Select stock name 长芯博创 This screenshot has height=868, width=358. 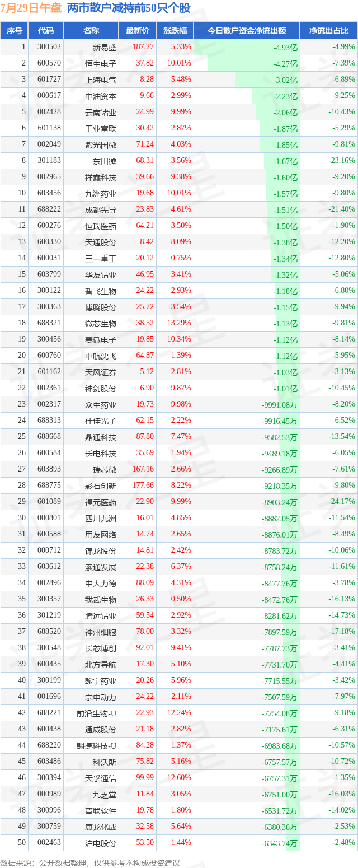tap(101, 648)
